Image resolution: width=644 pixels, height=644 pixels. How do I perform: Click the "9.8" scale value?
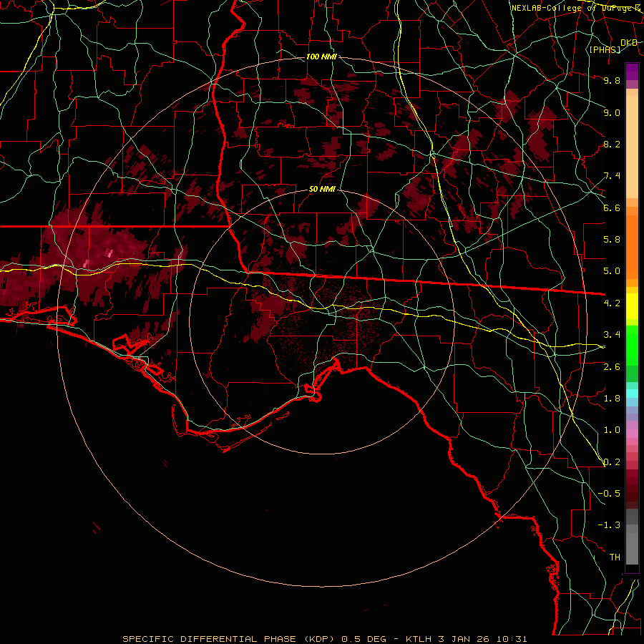click(612, 80)
